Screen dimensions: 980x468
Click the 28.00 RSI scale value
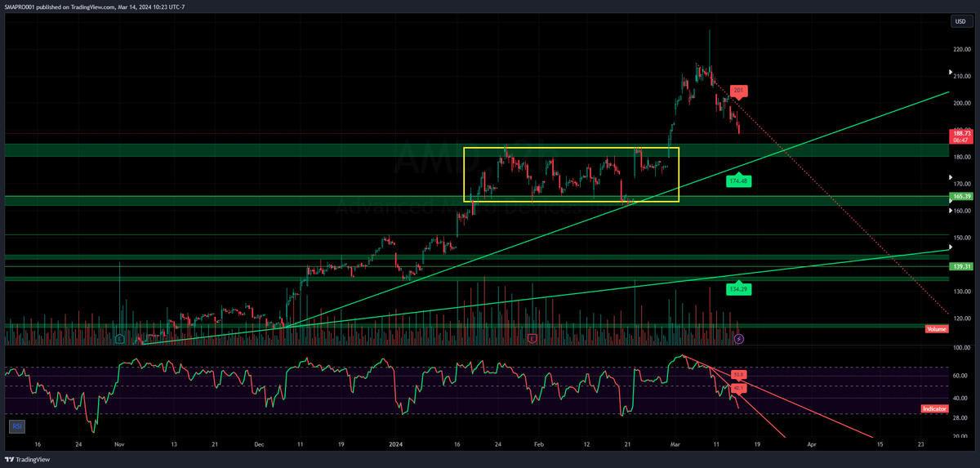pos(962,417)
